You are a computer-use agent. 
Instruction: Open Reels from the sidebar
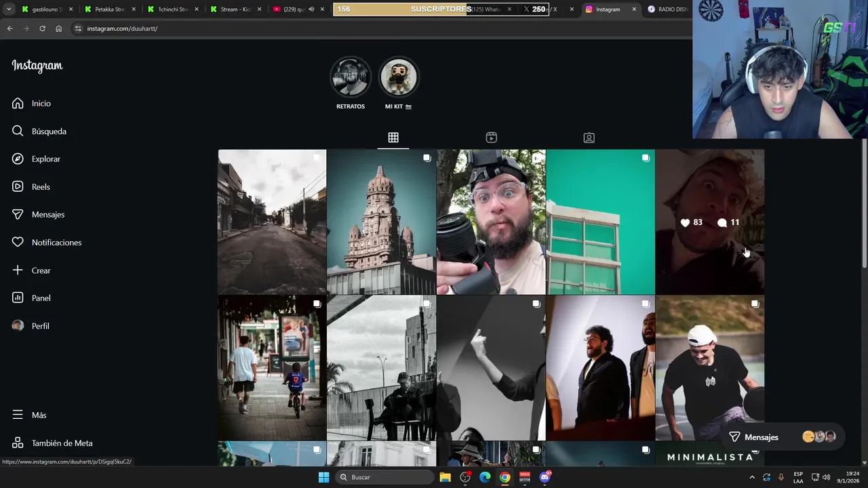coord(31,186)
